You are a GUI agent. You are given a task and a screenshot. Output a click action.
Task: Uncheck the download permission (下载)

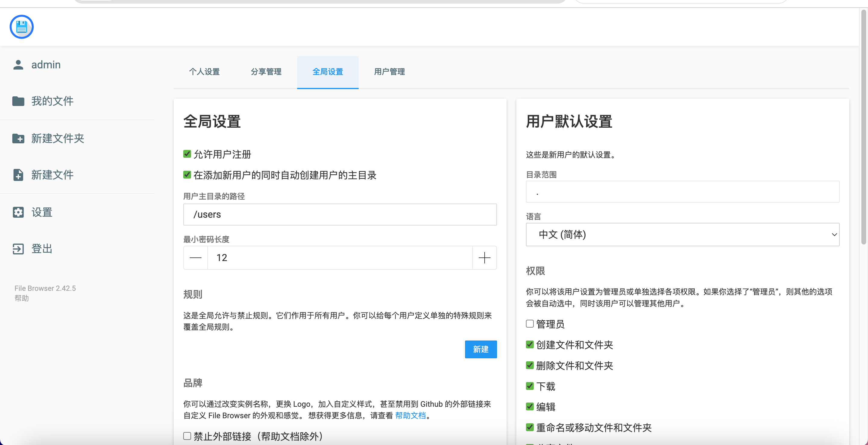530,386
